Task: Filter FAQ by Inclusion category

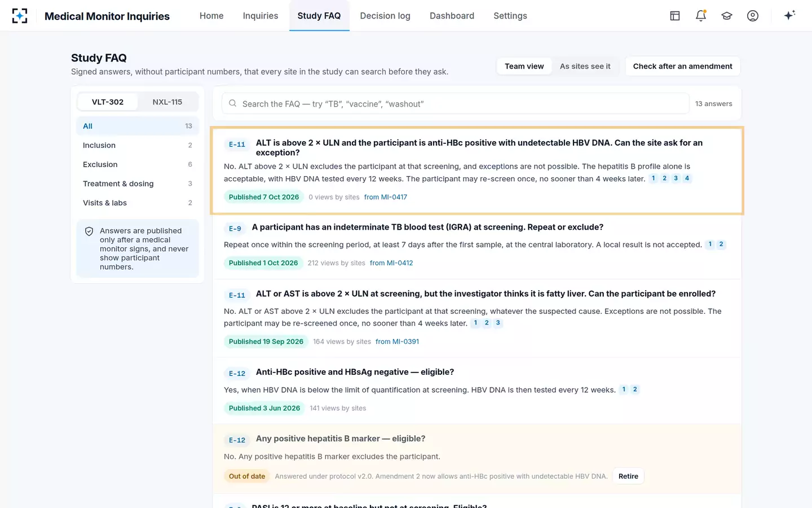Action: [x=138, y=145]
